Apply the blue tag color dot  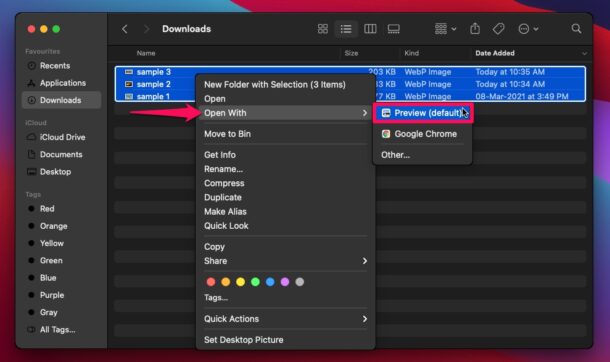(270, 282)
